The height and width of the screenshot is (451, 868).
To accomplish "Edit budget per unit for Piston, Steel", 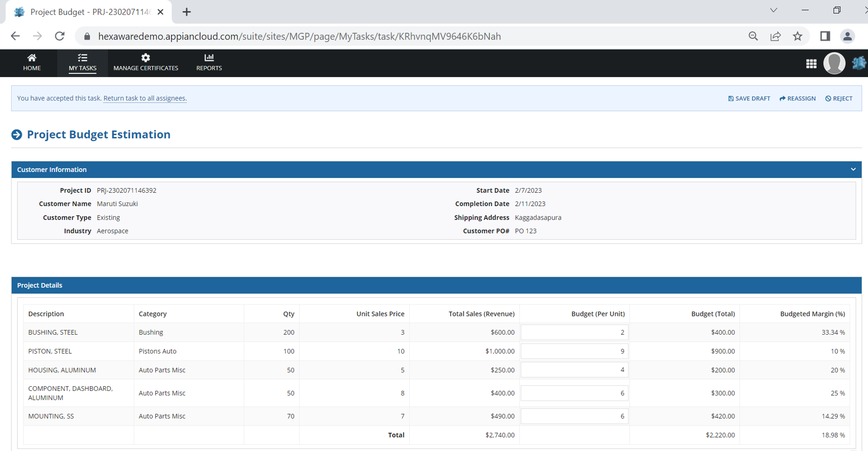I will point(574,351).
